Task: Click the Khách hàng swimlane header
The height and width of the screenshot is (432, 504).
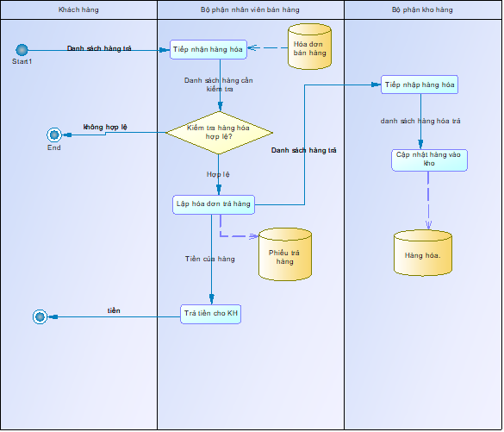Action: 78,9
